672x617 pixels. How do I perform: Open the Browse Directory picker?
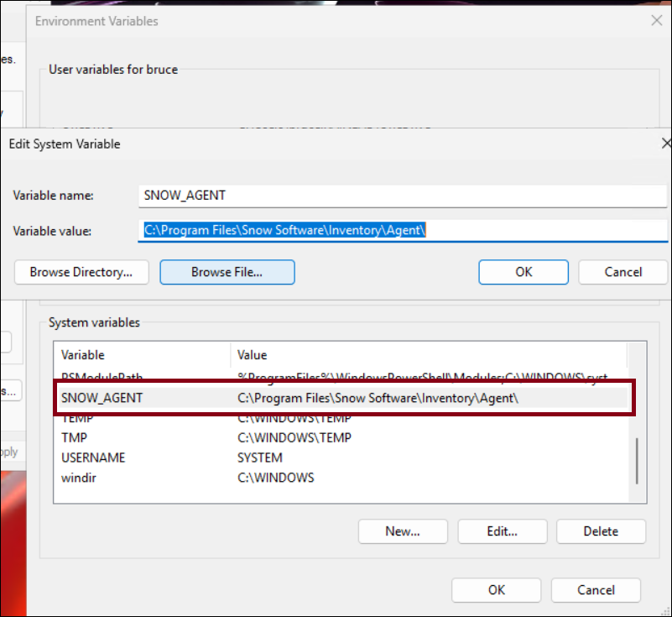click(81, 272)
